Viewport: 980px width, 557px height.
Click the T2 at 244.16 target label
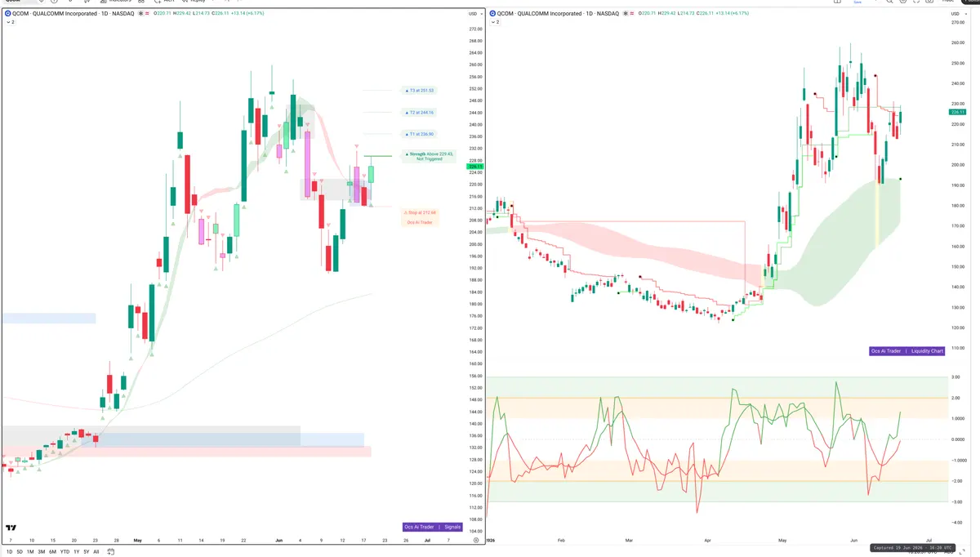(419, 113)
